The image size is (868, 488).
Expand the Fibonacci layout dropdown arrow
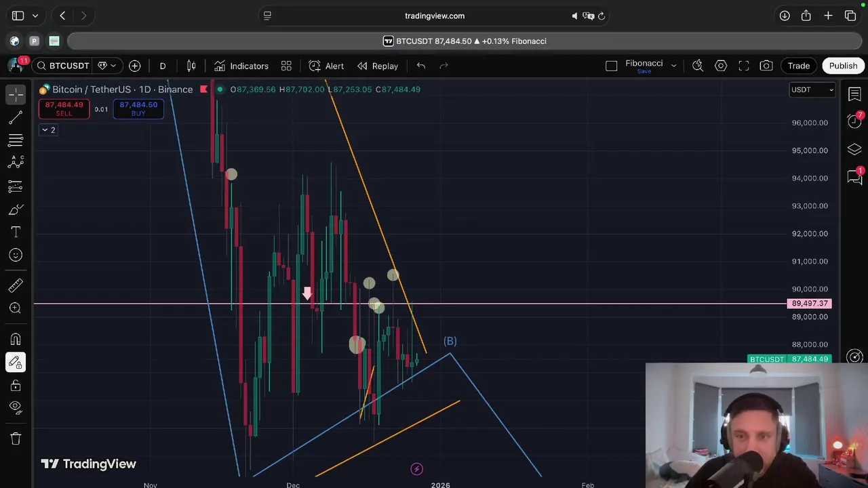tap(673, 66)
